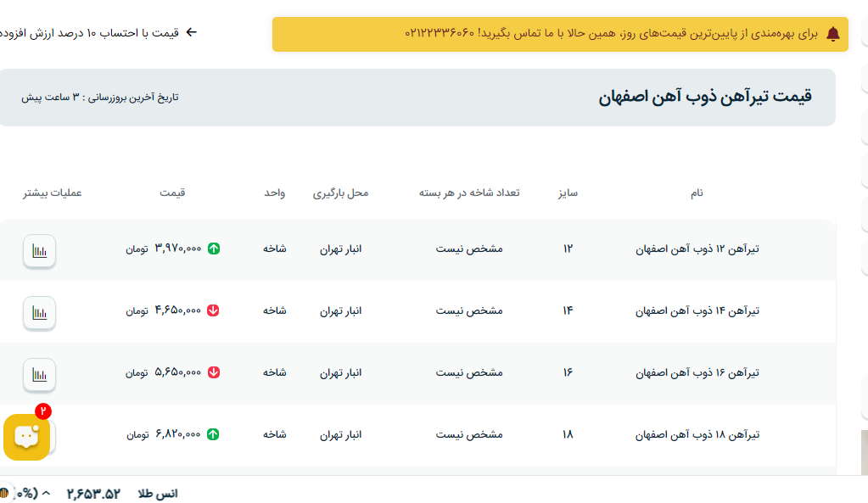Open تیرآهن ۱۲ ذوب آهن اصفهان product

[697, 249]
